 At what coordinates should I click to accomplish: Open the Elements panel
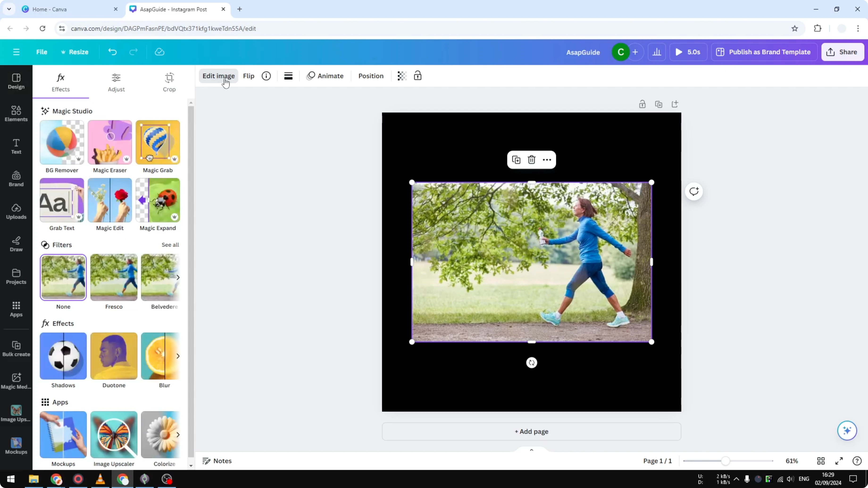click(x=16, y=114)
